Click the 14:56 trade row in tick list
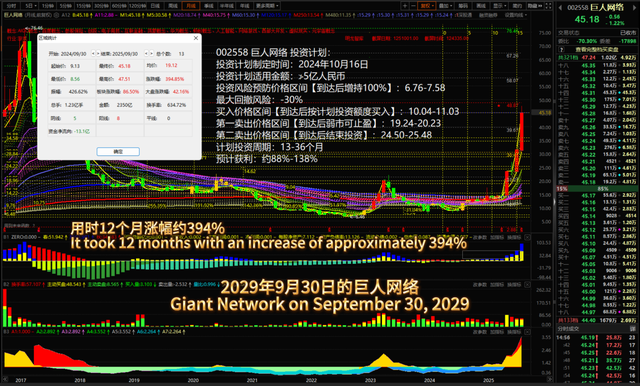The image size is (640, 386). point(597,337)
